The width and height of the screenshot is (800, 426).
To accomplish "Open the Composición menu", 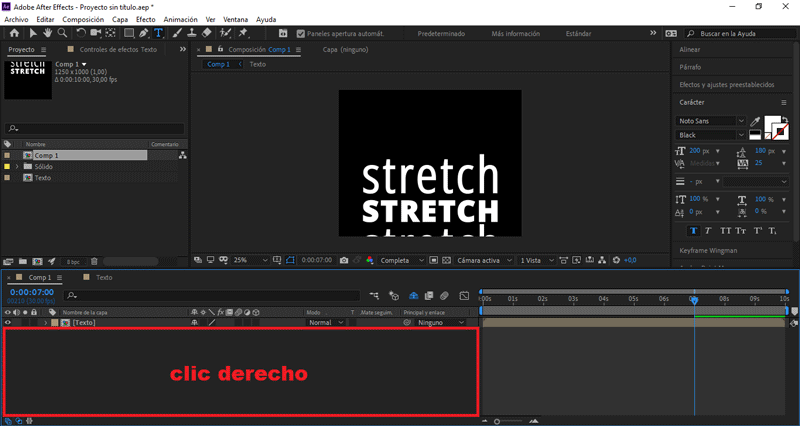I will 83,19.
